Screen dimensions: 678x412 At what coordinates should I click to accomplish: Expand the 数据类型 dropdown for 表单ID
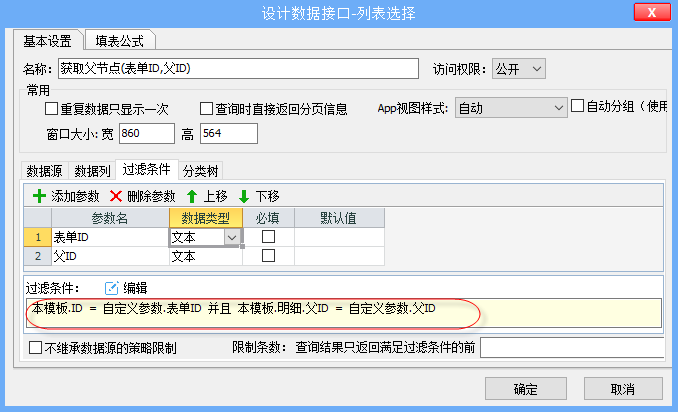232,237
